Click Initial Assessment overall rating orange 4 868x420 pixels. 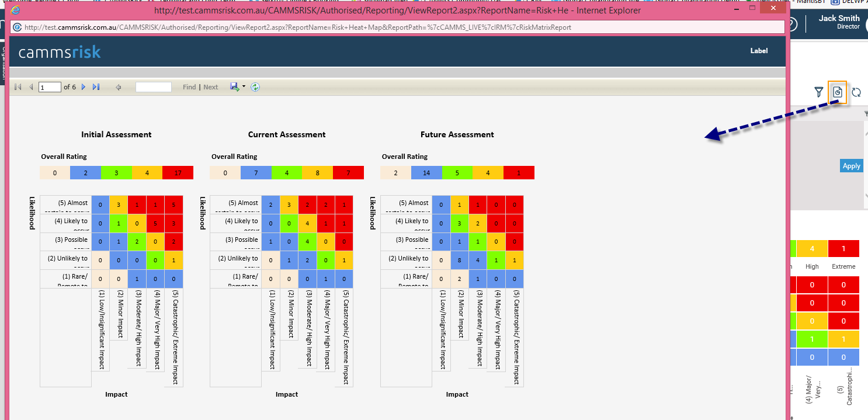147,172
